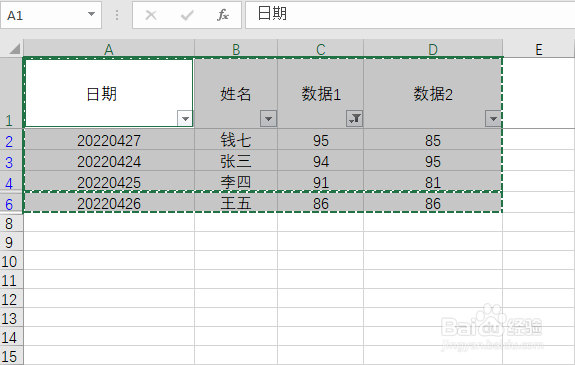Select 数据1 value 91 cell

click(321, 181)
